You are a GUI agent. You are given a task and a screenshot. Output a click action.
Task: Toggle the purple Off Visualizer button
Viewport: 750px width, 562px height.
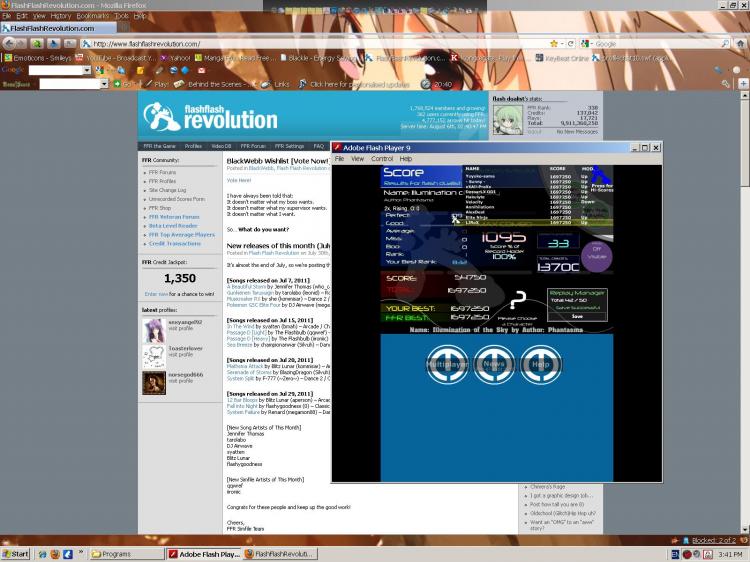(596, 256)
